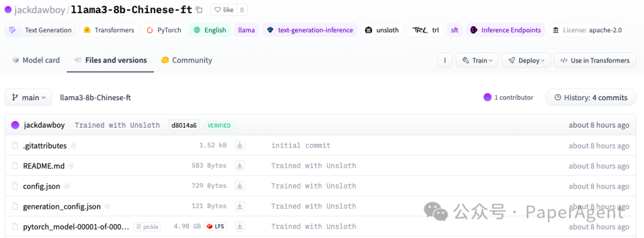
Task: Open the Train dropdown menu
Action: coord(477,60)
